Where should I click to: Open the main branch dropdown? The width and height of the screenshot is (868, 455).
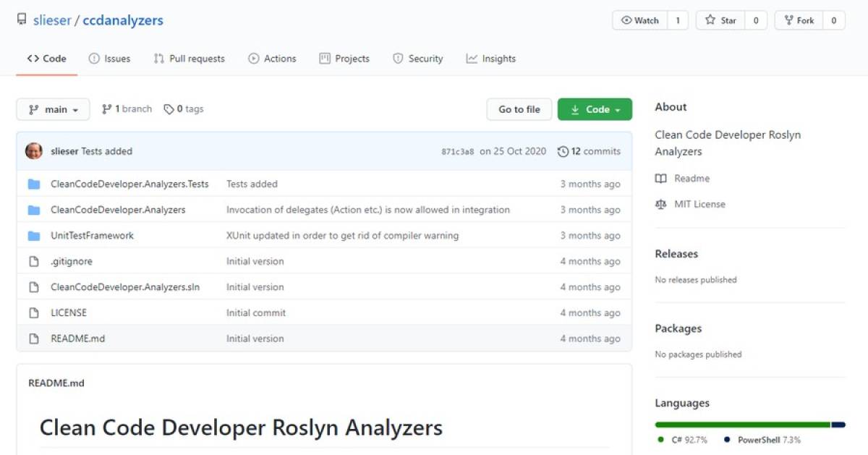coord(52,109)
